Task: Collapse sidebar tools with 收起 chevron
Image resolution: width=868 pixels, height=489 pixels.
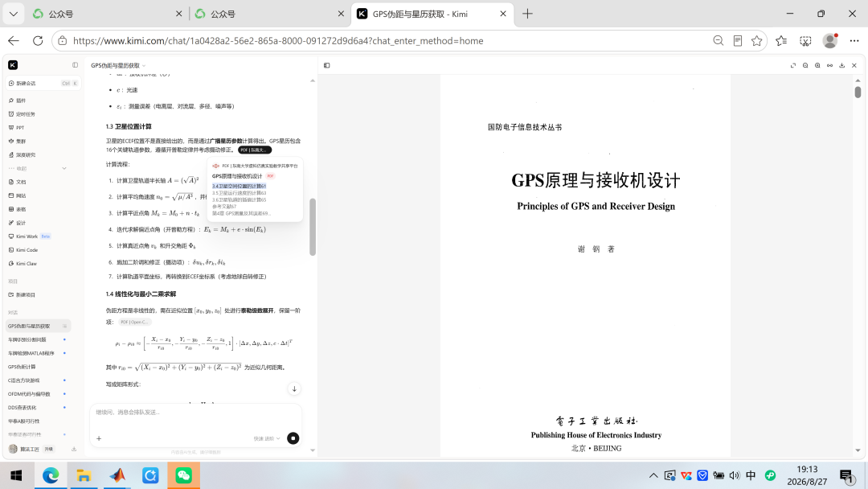Action: [x=64, y=168]
